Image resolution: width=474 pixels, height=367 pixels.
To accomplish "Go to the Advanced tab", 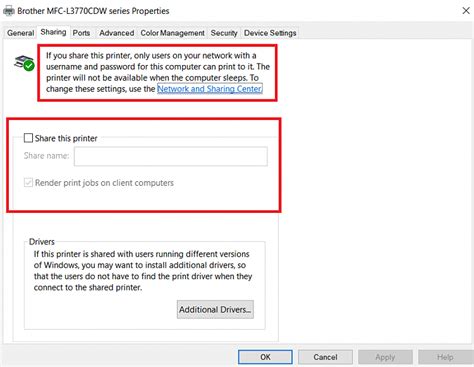I will point(117,33).
